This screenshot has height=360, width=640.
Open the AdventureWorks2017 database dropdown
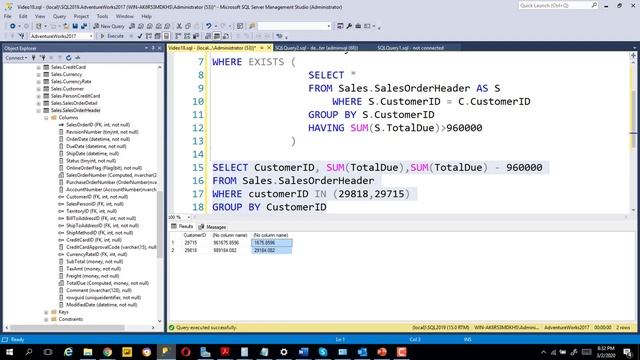91,36
